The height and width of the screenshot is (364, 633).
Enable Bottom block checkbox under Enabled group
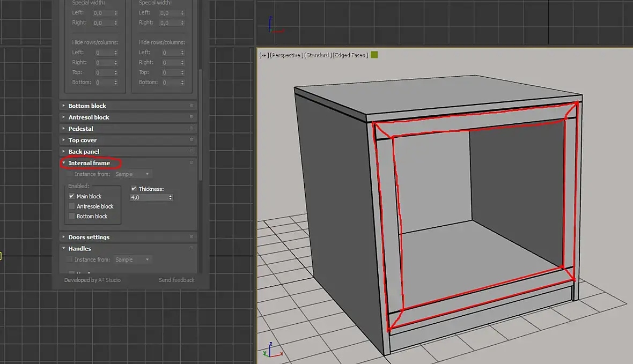pos(72,217)
